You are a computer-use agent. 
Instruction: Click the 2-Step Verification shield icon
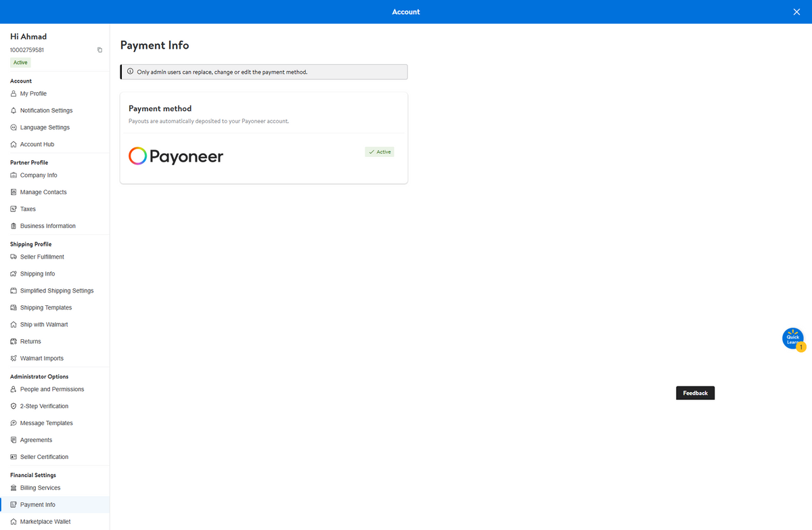tap(14, 406)
